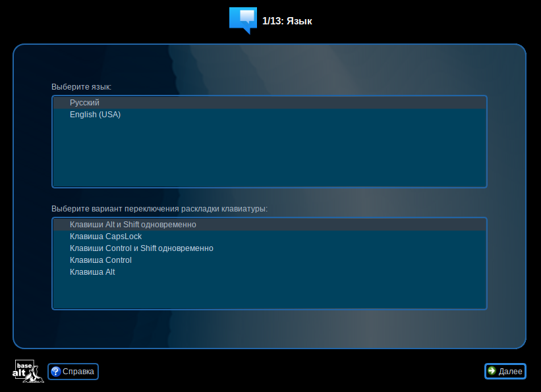Viewport: 541px width, 392px height.
Task: Select Клавиши Alt и Shift одновременно option
Action: pyautogui.click(x=133, y=225)
